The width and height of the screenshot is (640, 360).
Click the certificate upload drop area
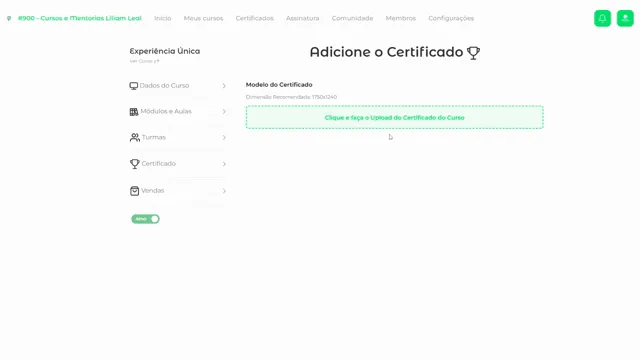tap(394, 118)
